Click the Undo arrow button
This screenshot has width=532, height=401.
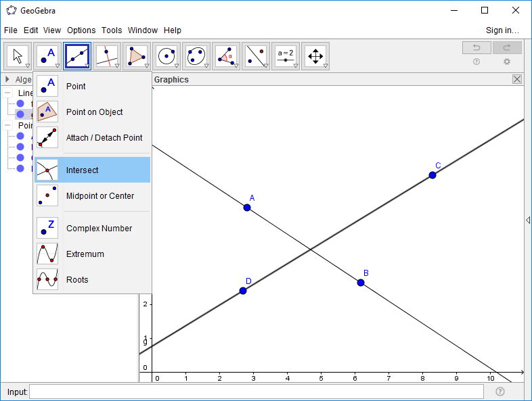tap(476, 48)
